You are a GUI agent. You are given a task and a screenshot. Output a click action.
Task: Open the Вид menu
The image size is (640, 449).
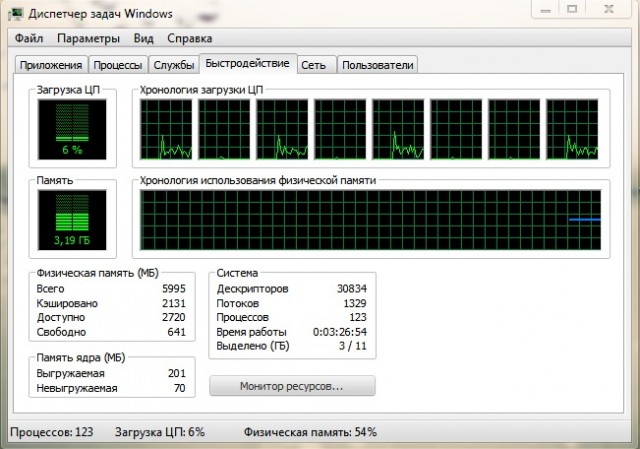143,38
